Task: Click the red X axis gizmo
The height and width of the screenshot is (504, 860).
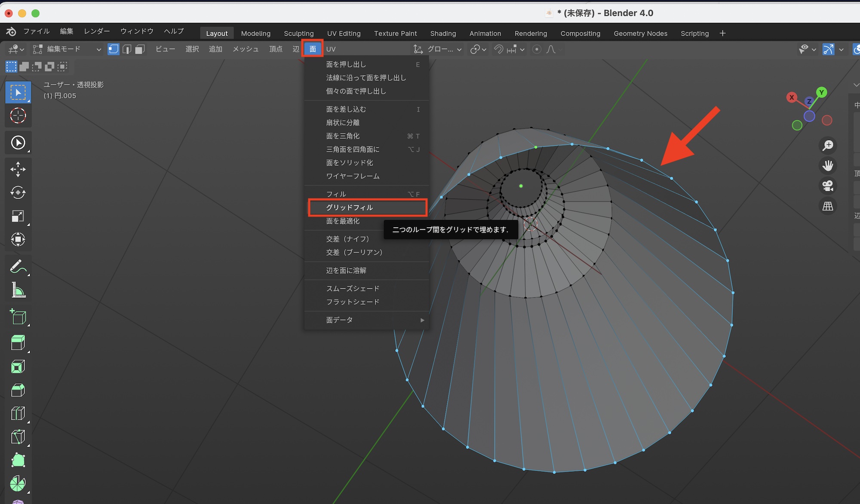Action: click(792, 98)
